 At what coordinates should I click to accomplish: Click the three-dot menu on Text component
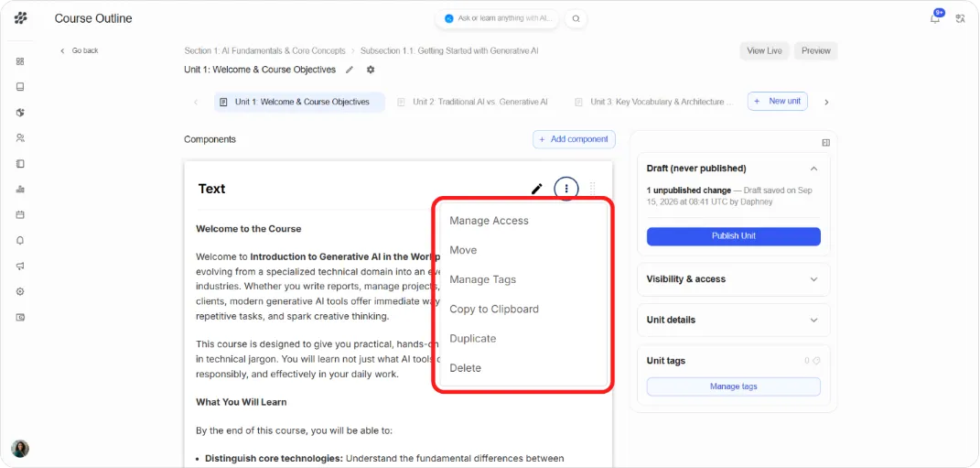pos(566,189)
